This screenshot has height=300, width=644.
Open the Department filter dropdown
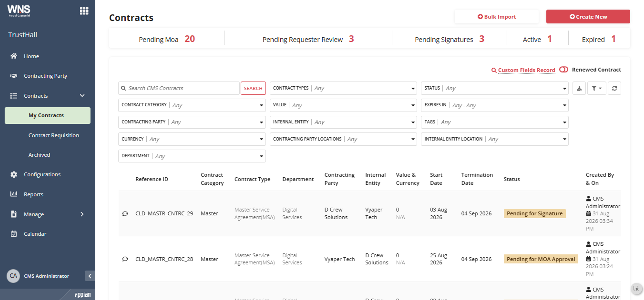pyautogui.click(x=192, y=156)
